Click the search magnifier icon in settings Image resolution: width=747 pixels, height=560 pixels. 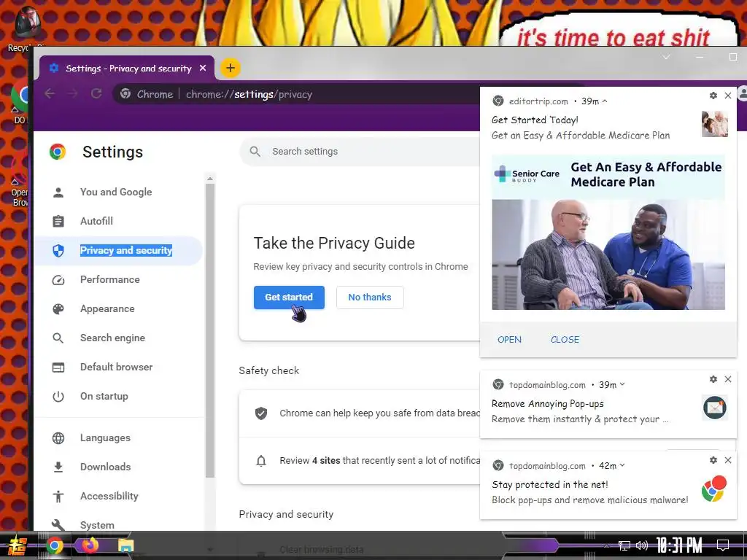point(255,152)
